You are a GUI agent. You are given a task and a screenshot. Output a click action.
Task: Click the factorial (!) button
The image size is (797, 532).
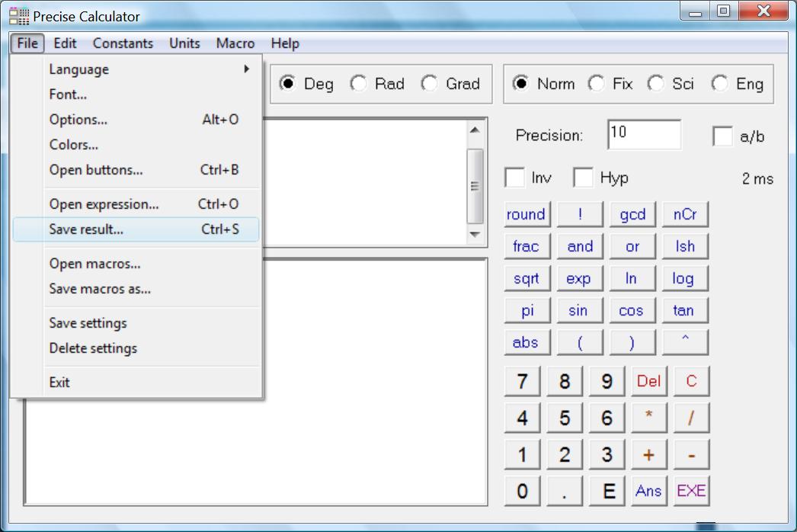coord(580,215)
